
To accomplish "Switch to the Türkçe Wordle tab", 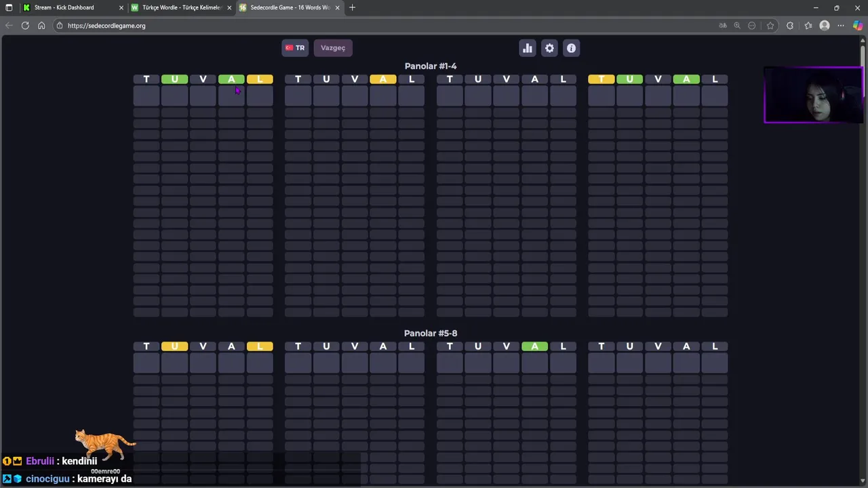I will 181,7.
